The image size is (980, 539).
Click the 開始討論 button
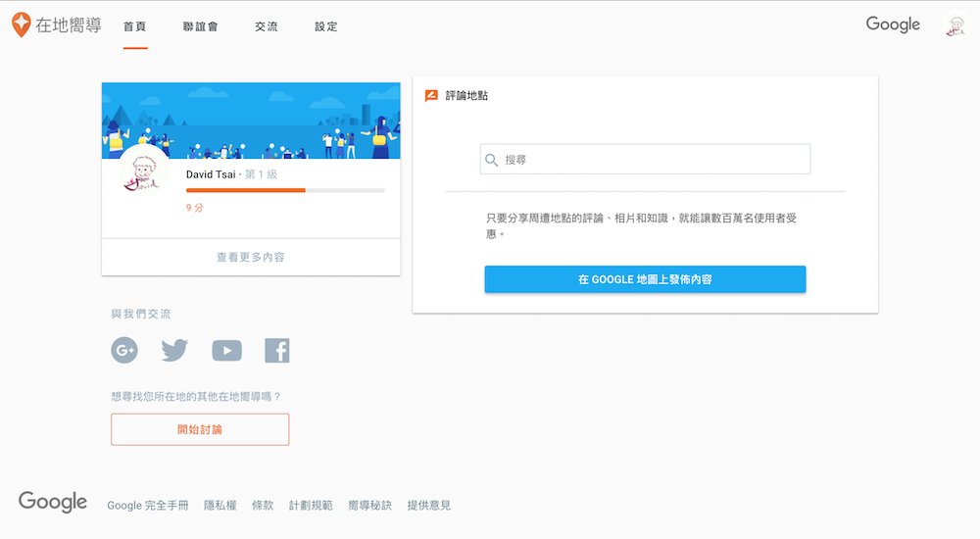200,429
